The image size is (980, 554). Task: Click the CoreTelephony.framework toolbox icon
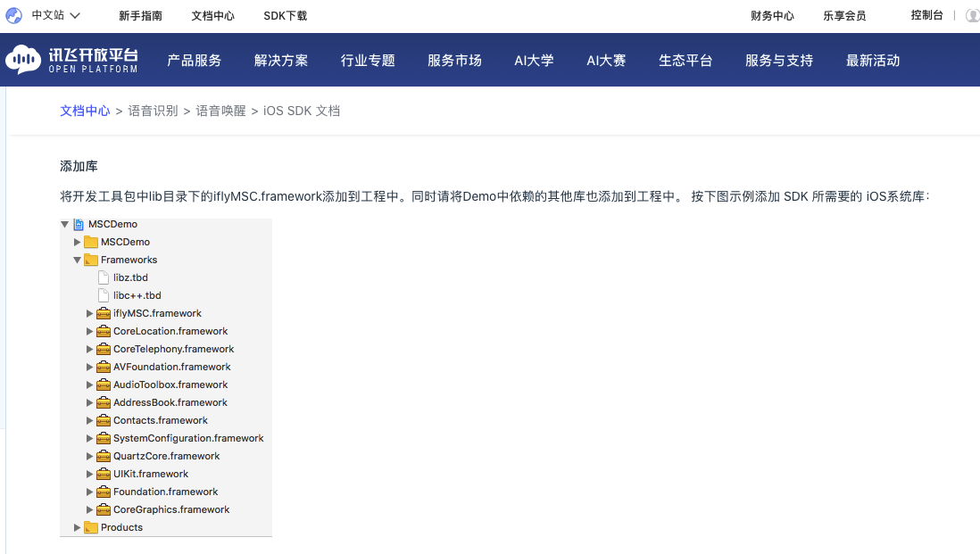(x=104, y=349)
